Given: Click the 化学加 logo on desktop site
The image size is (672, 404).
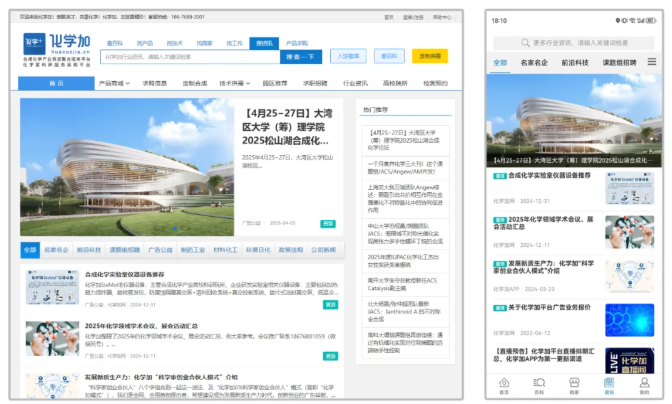Looking at the screenshot, I should pos(57,45).
